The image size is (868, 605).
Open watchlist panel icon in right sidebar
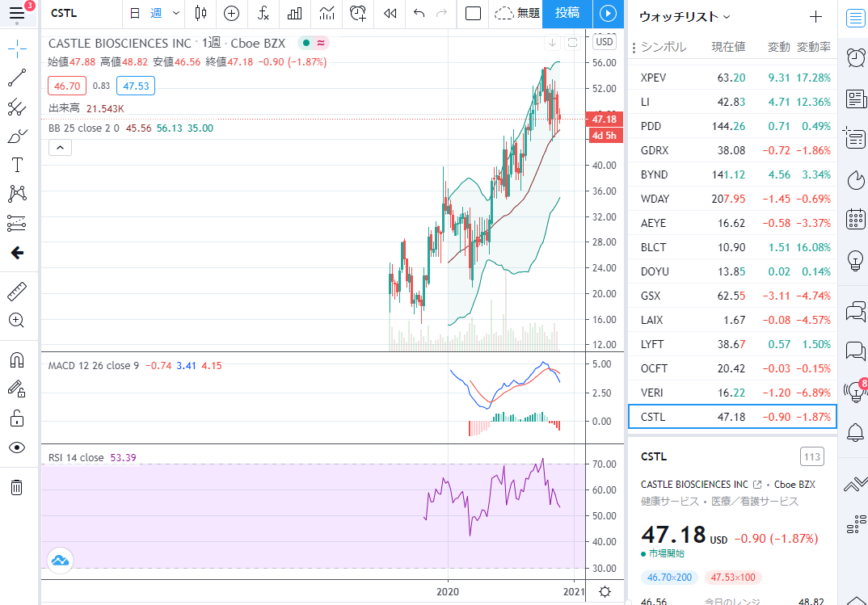point(856,19)
